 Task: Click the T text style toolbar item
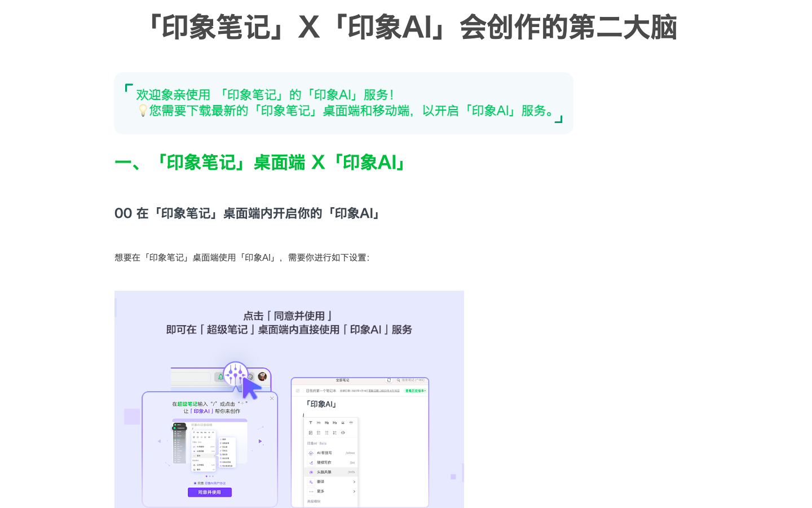pos(310,423)
